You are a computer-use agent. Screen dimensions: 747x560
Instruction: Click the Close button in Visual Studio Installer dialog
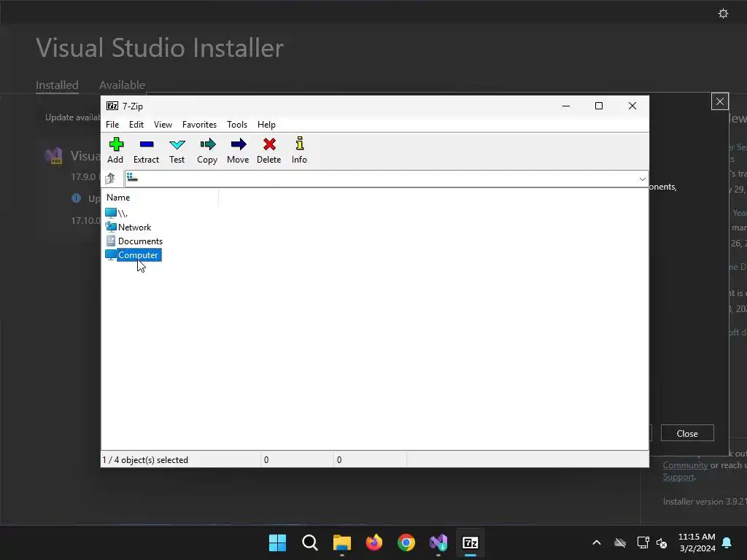click(x=687, y=433)
